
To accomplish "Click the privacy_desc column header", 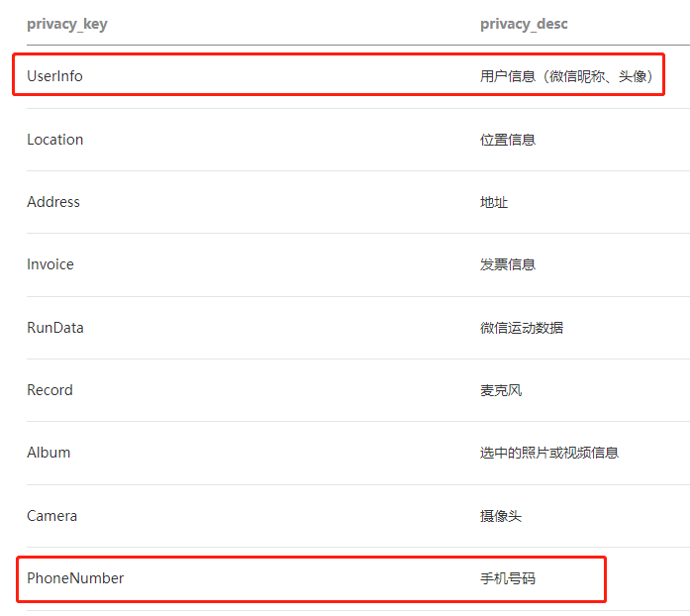I will 524,24.
